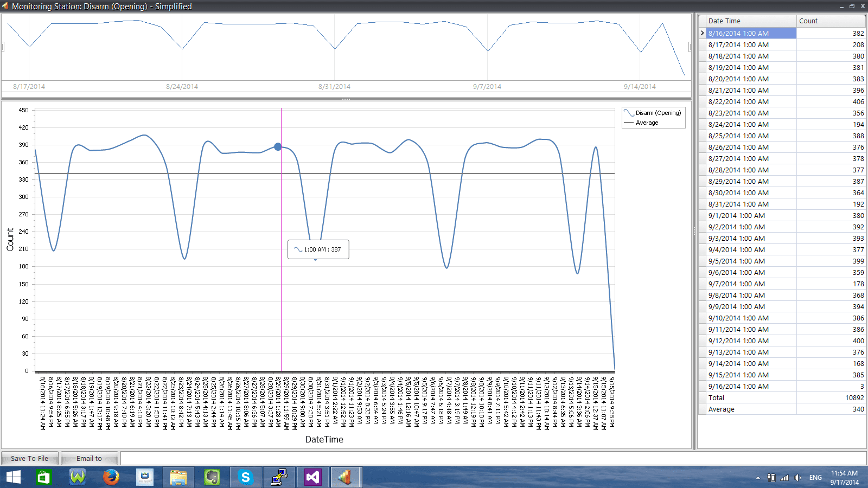Viewport: 868px width, 488px height.
Task: Show hidden tray icons with the chevron
Action: coord(757,478)
